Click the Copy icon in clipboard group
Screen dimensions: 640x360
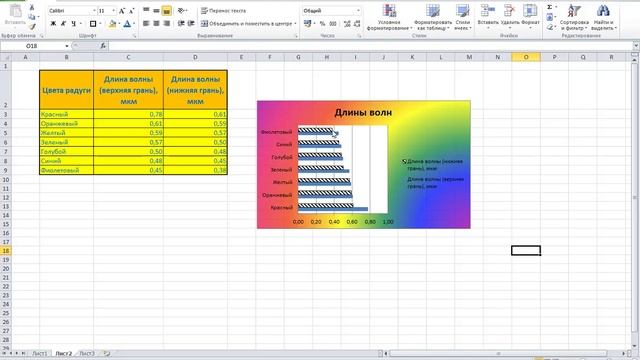(32, 17)
